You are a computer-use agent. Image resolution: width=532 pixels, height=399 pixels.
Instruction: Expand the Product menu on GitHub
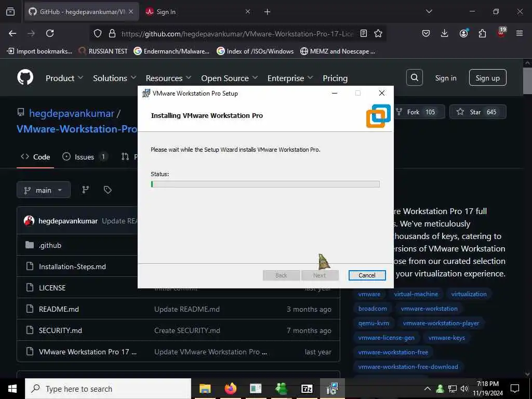(64, 78)
